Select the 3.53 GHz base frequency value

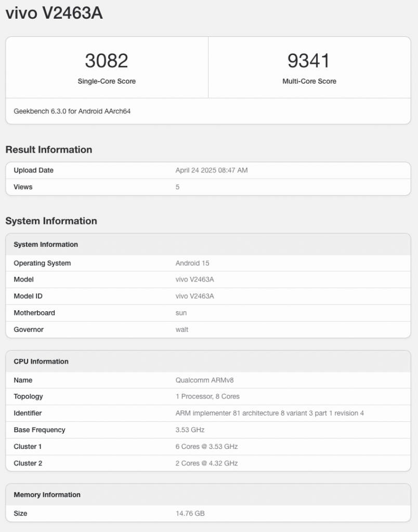coord(190,430)
